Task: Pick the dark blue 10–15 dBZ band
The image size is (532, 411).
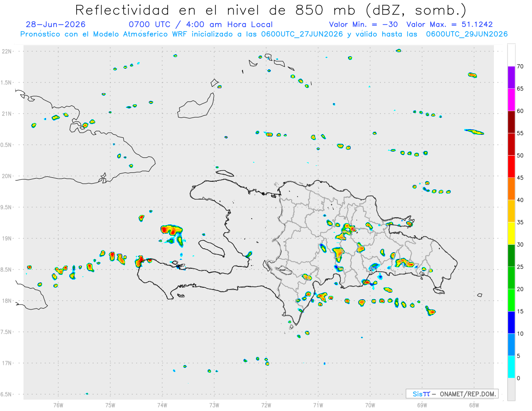Action: tap(511, 322)
